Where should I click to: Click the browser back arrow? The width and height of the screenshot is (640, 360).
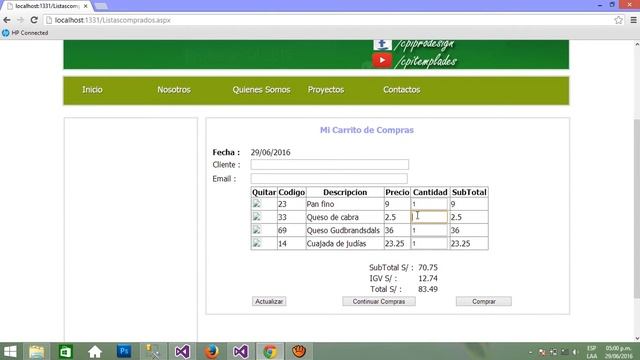coord(7,20)
